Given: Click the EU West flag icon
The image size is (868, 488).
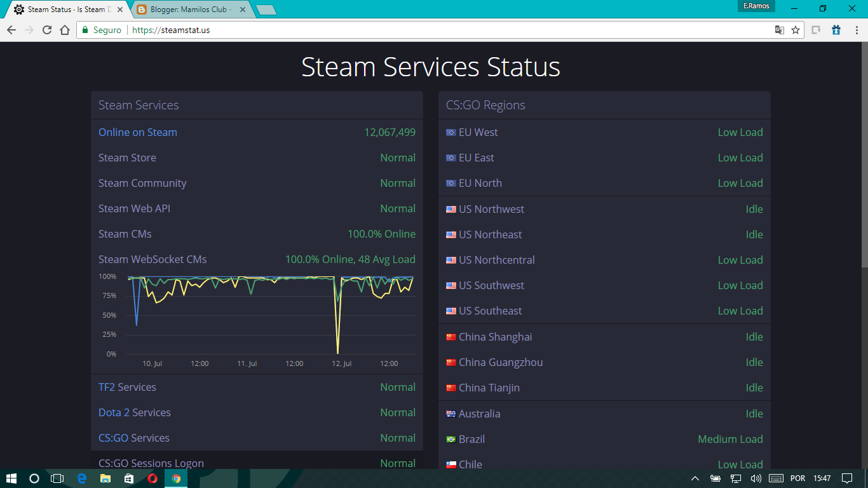Looking at the screenshot, I should [x=451, y=132].
